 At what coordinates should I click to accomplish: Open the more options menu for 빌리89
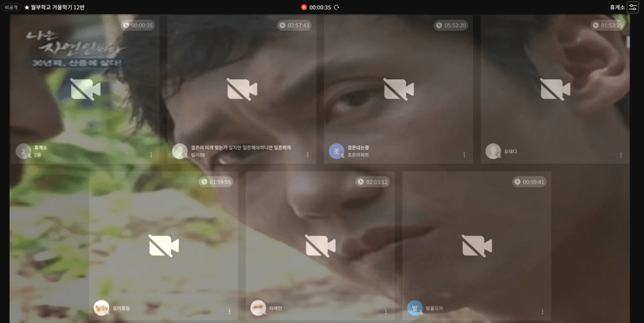click(308, 155)
